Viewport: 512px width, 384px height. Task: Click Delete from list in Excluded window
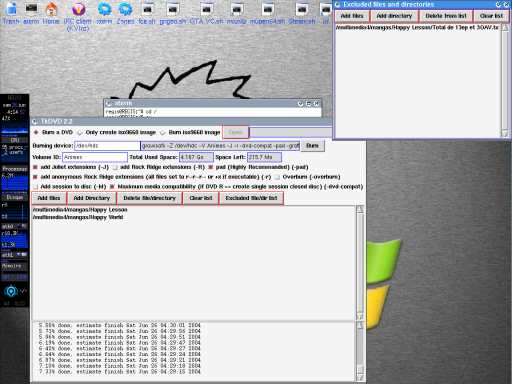click(x=446, y=16)
